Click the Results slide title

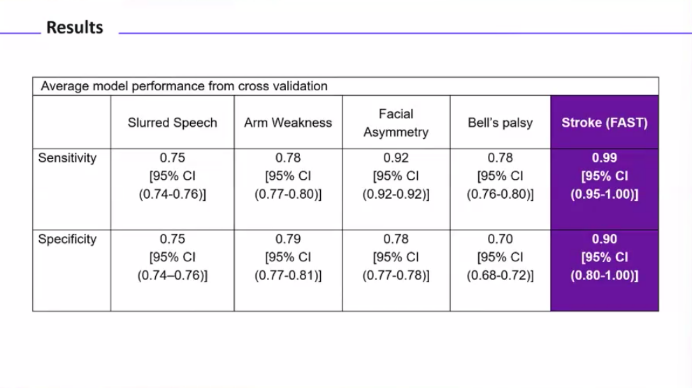point(75,27)
